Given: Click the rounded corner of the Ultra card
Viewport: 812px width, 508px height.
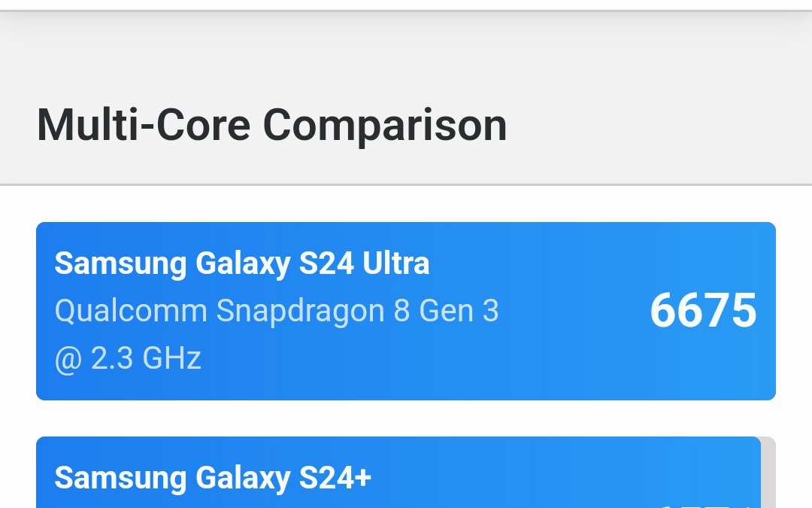Looking at the screenshot, I should pyautogui.click(x=42, y=226).
